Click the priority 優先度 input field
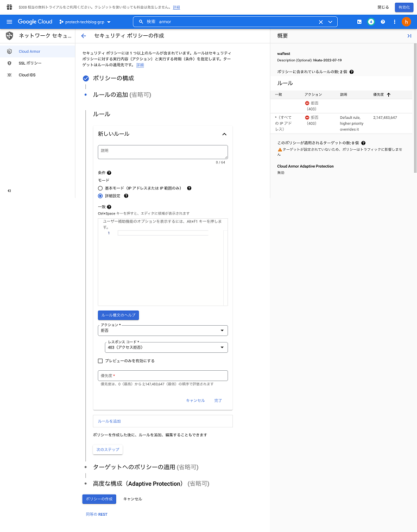 coord(163,376)
